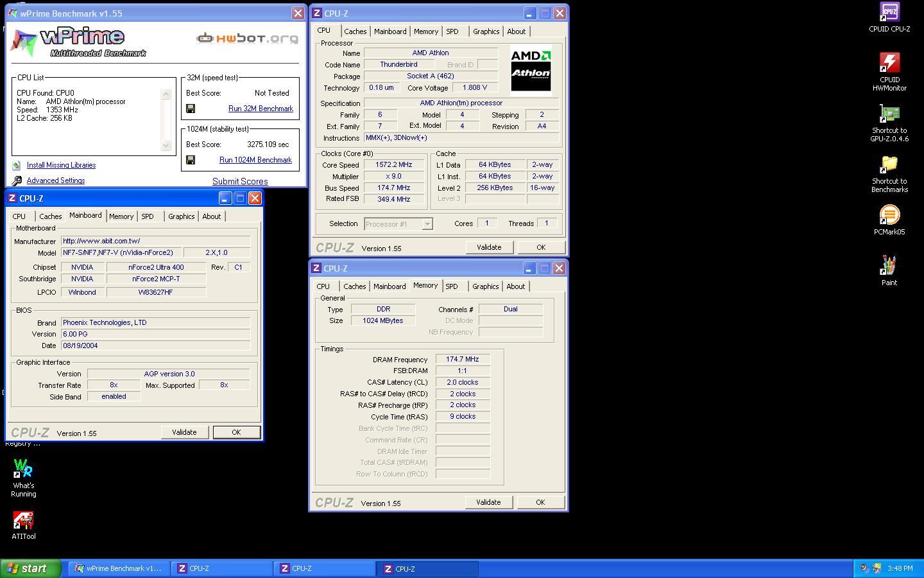
Task: Open CPUID HWMonitor desktop icon
Action: click(x=889, y=72)
